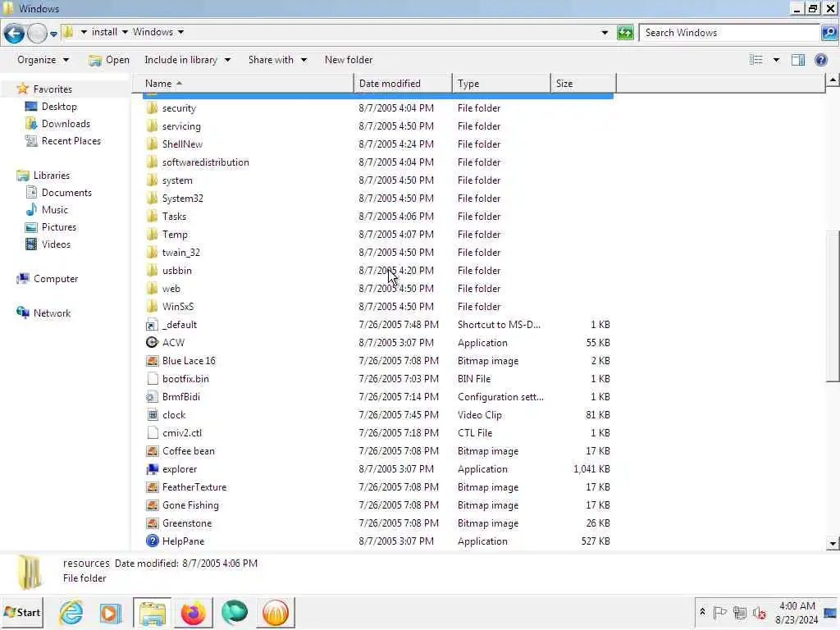Focus the Search Windows input field
The height and width of the screenshot is (630, 840).
[x=731, y=33]
